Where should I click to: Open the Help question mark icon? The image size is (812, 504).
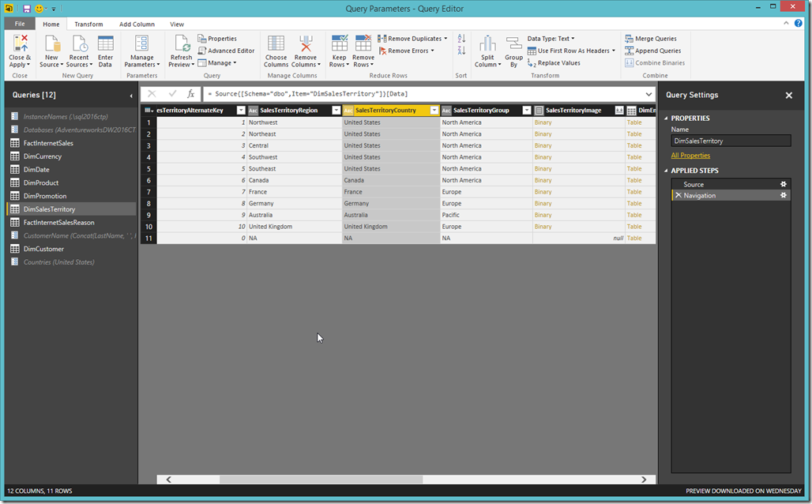pyautogui.click(x=798, y=24)
